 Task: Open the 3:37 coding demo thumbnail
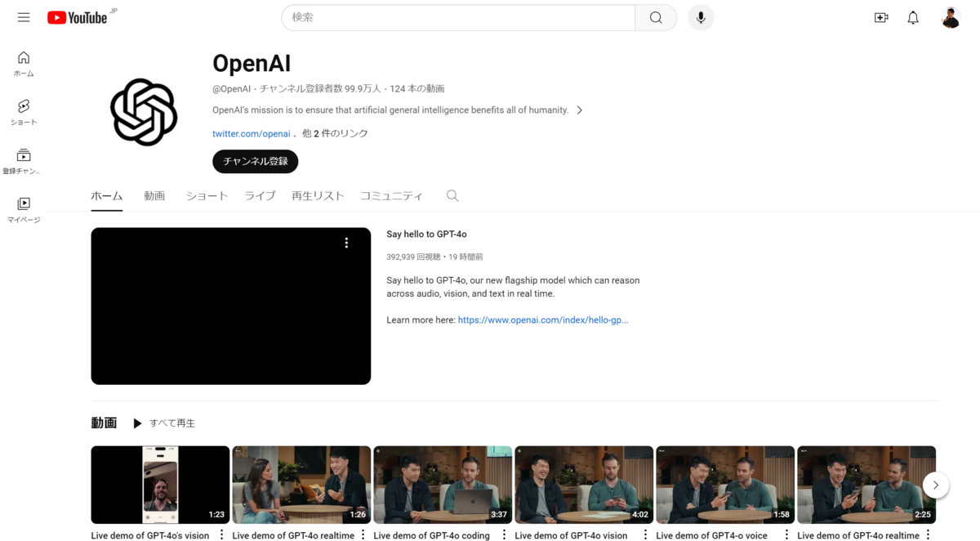tap(443, 485)
